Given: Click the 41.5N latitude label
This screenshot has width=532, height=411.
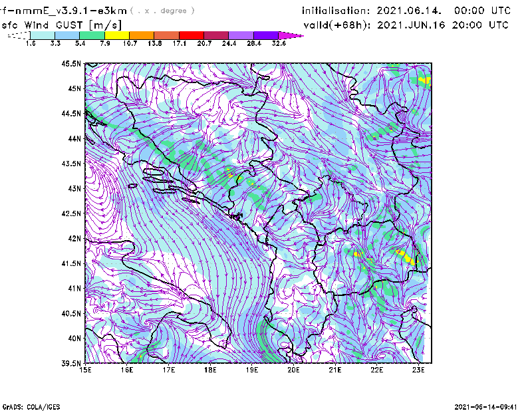Looking at the screenshot, I should click(71, 263).
